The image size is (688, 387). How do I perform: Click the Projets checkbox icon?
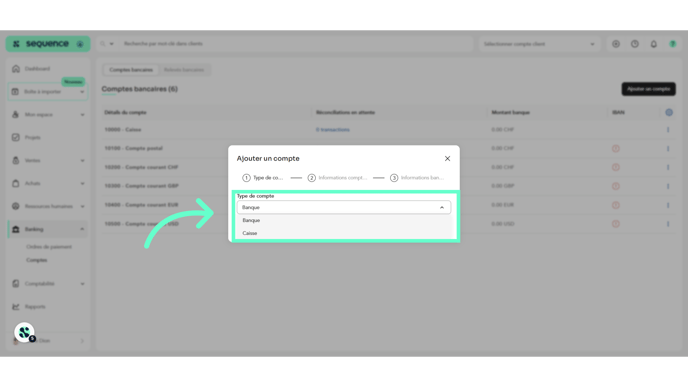tap(15, 137)
